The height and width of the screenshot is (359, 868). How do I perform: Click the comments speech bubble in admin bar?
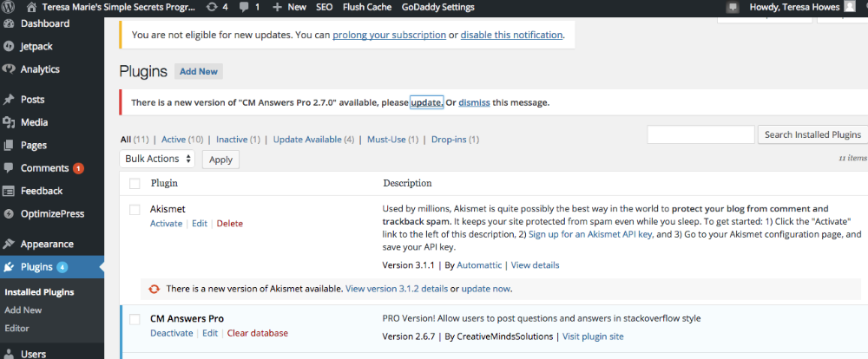(244, 7)
